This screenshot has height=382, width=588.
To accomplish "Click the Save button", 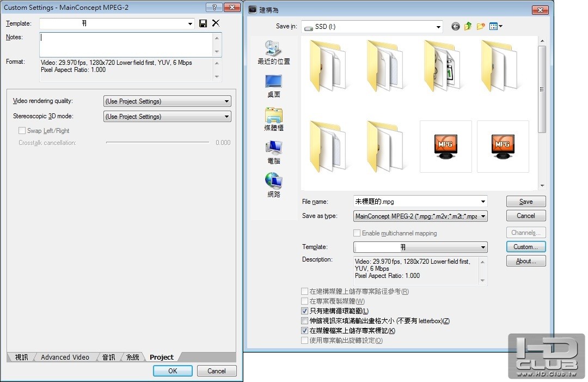I will tap(526, 202).
